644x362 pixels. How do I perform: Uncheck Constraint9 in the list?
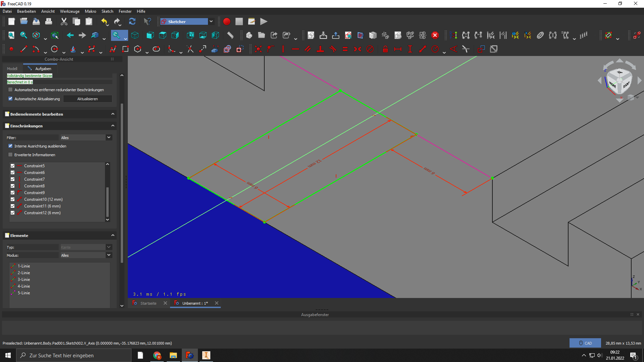(x=12, y=193)
